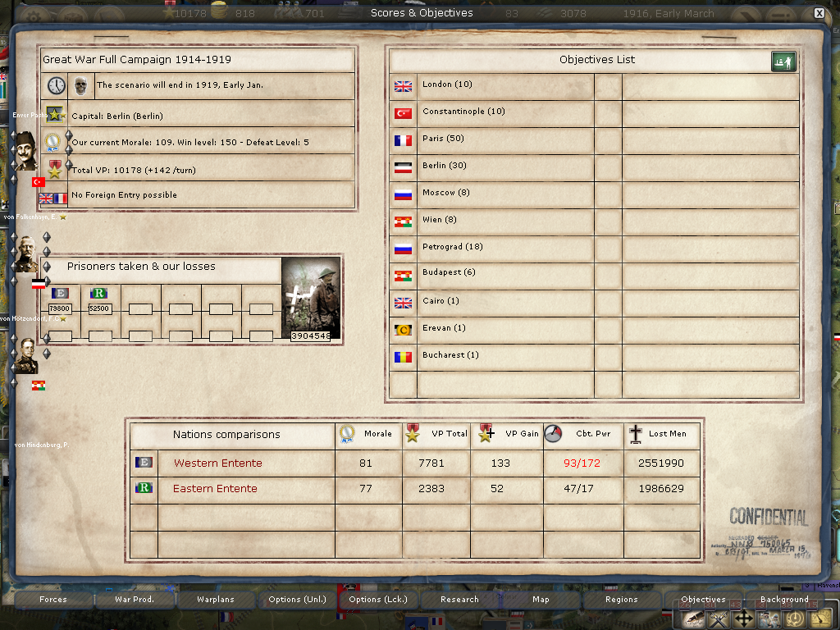Screen dimensions: 840x630
Task: Close the Scores & Objectives window
Action: coord(819,13)
